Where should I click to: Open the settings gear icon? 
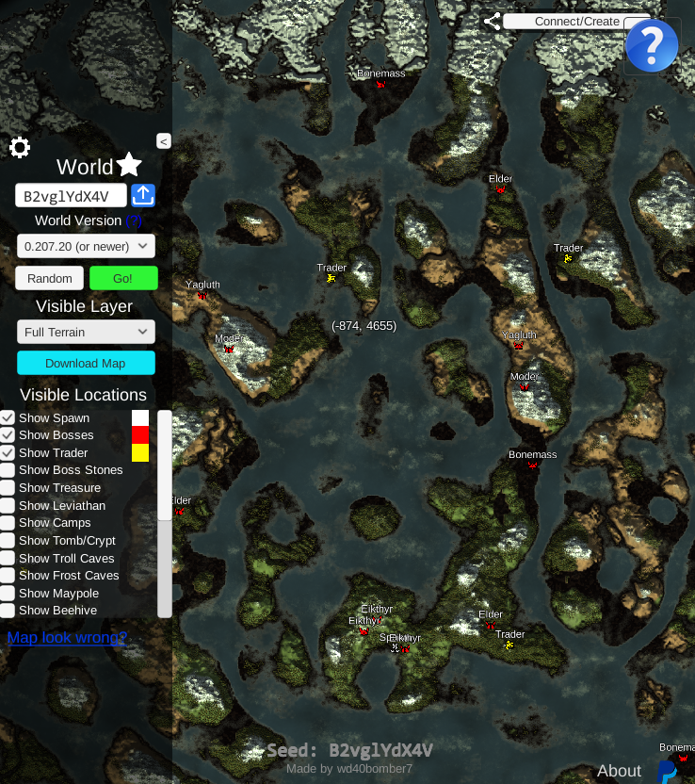pos(20,148)
